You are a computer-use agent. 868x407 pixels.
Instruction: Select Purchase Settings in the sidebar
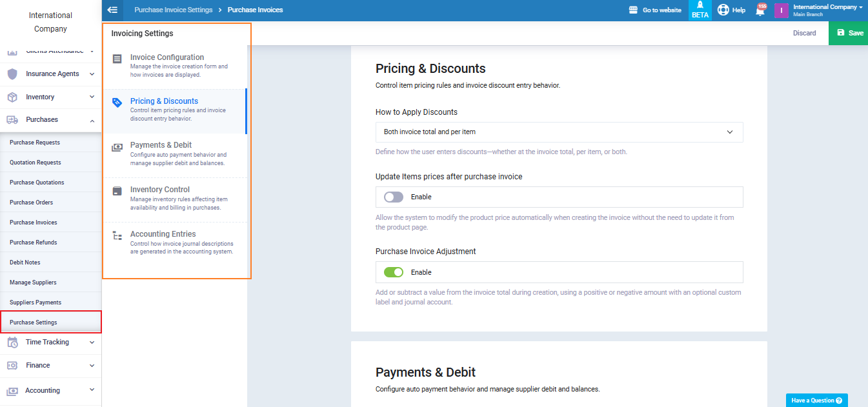[34, 323]
